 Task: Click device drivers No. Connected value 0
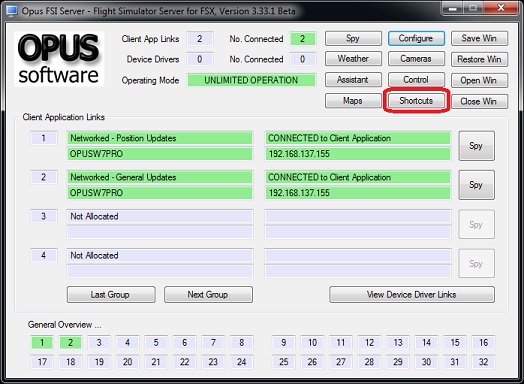click(x=302, y=59)
